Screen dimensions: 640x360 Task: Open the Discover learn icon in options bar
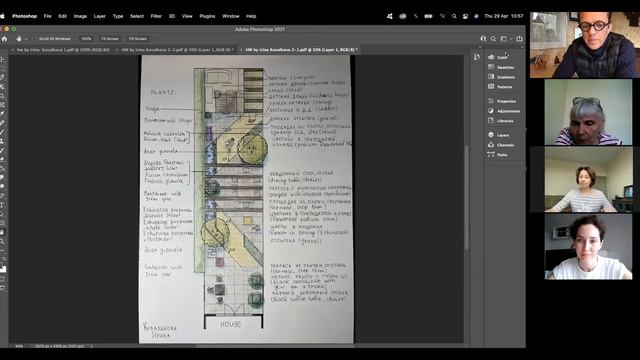(x=483, y=39)
